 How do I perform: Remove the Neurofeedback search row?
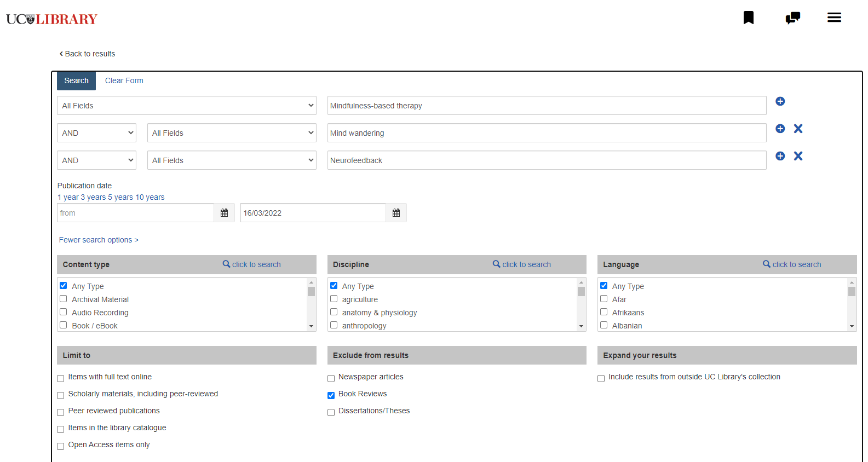(x=798, y=156)
